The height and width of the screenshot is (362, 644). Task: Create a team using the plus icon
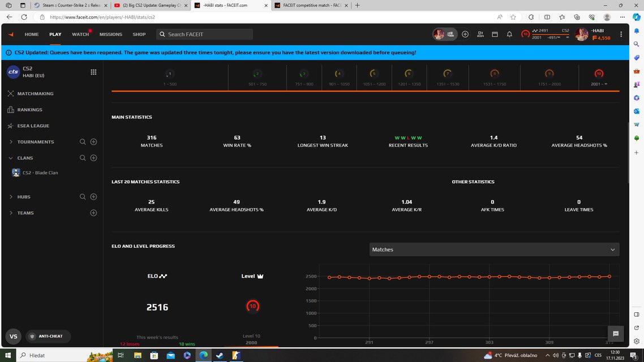[93, 213]
